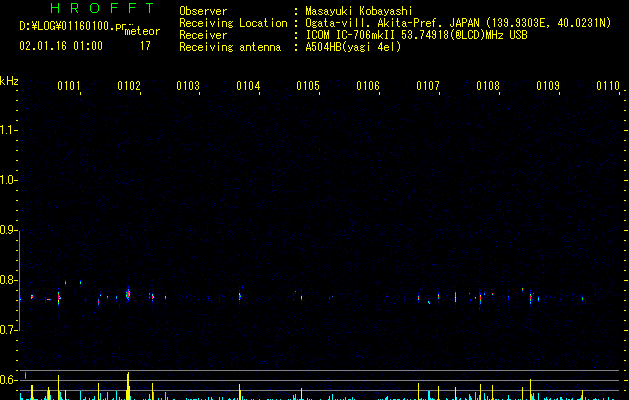Click time marker 0101
The width and height of the screenshot is (629, 400).
tap(69, 86)
